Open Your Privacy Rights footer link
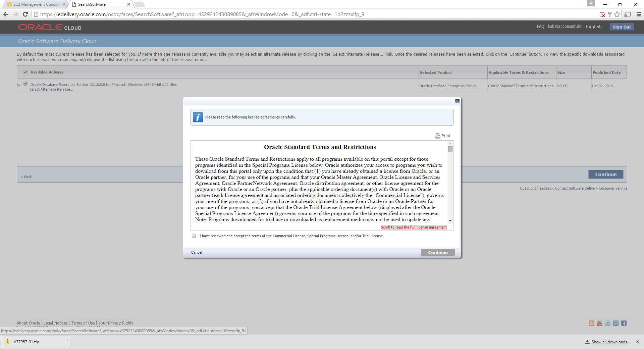The image size is (644, 349). tap(116, 323)
